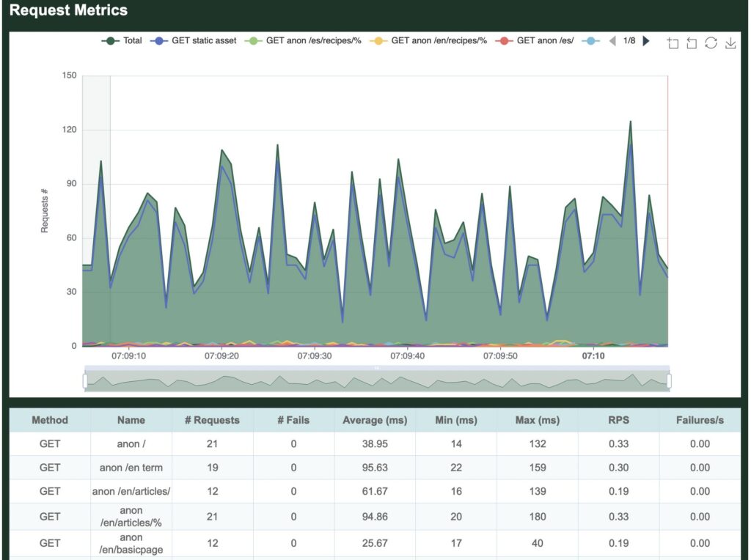Grab the left handle of time-range slider
Viewport: 751px width, 560px height.
(x=85, y=381)
